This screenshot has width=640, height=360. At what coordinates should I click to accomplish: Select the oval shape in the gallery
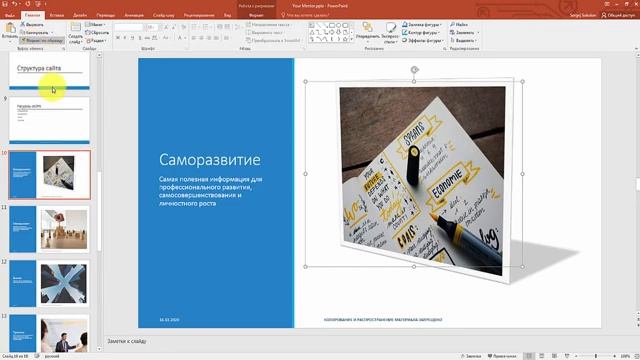click(x=338, y=25)
